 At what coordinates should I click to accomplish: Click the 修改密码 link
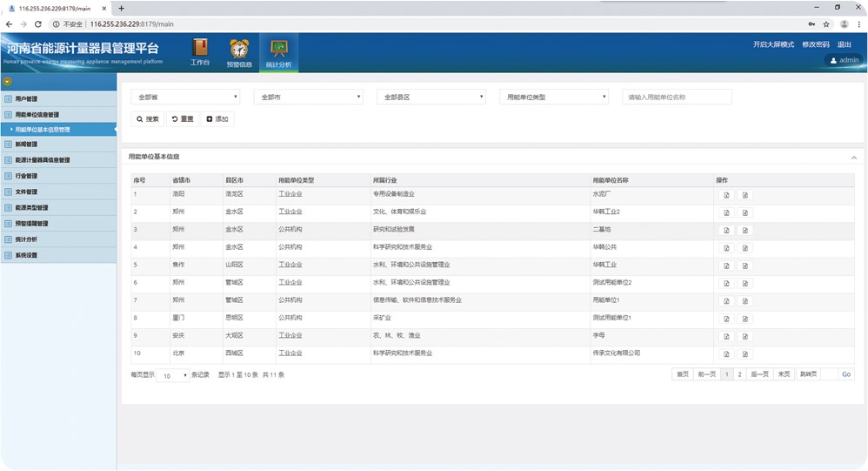[x=816, y=44]
